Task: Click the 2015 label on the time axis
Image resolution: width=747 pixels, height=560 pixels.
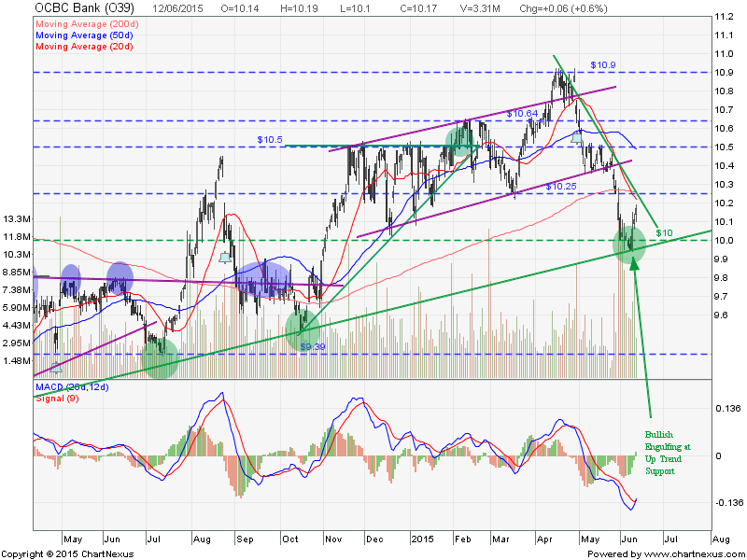Action: (423, 539)
